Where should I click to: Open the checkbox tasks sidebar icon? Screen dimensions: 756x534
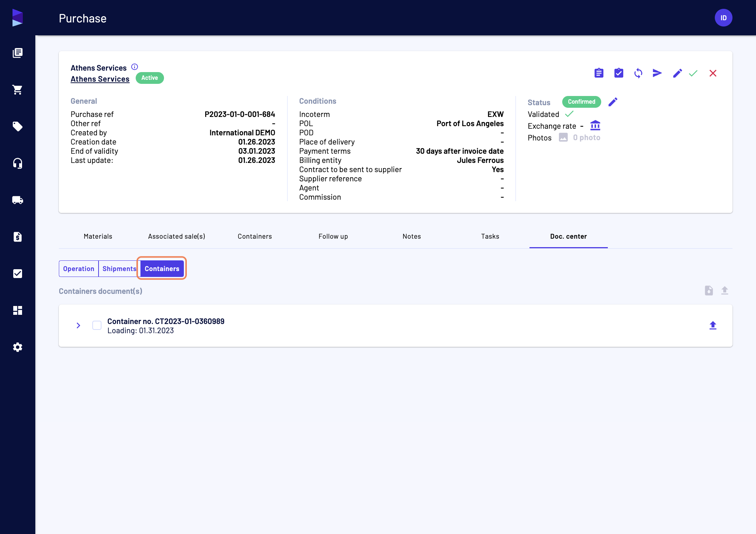click(18, 274)
